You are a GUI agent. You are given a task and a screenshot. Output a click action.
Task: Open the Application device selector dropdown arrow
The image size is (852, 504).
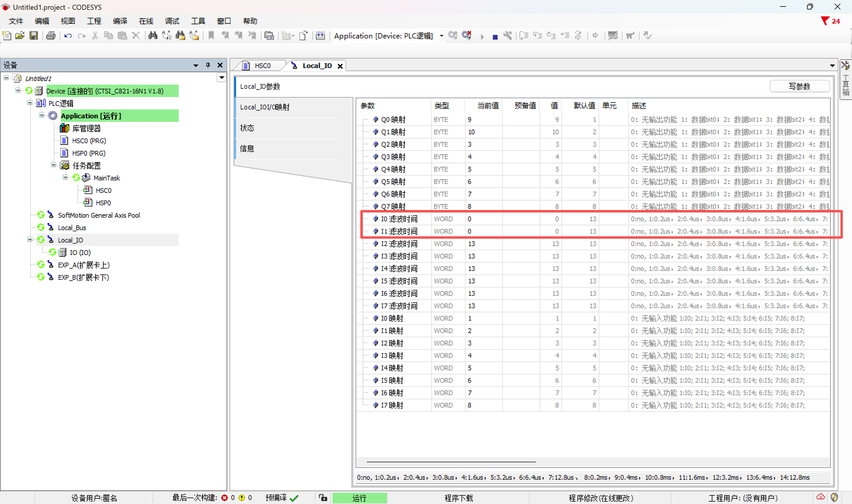(441, 36)
